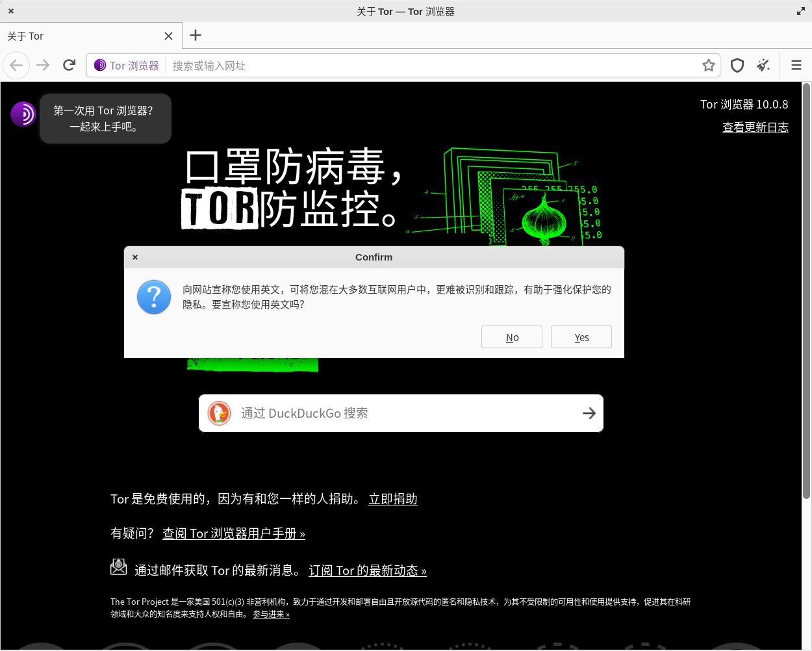Open the hamburger application menu
This screenshot has height=651, width=812.
click(x=796, y=65)
